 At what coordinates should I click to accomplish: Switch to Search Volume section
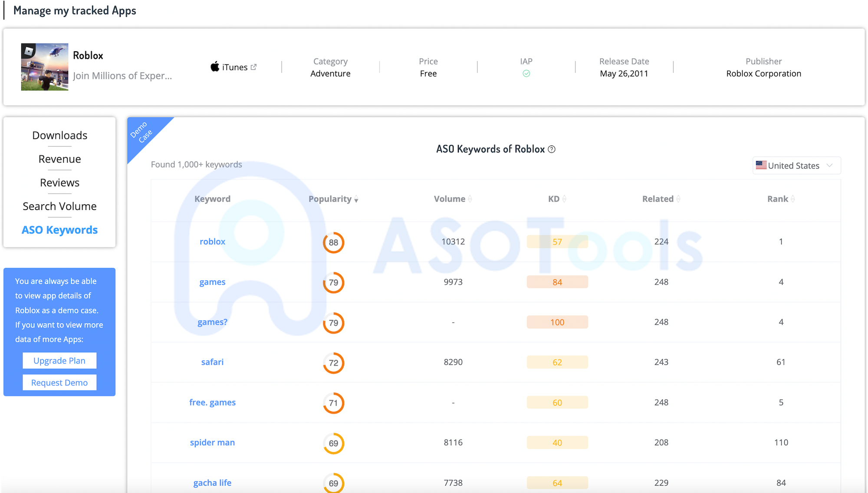point(59,206)
